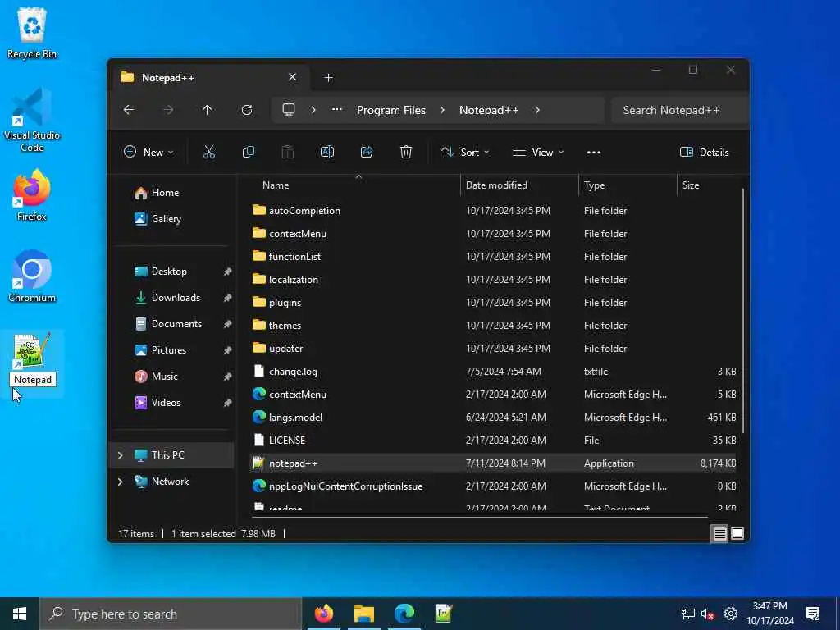The width and height of the screenshot is (840, 630).
Task: Go up one folder level arrow
Action: tap(208, 110)
